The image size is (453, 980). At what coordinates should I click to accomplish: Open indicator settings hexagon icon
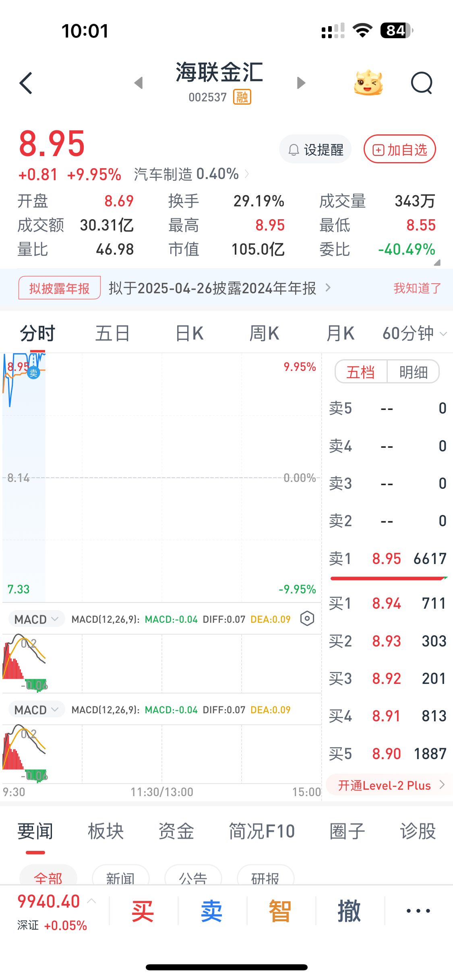click(x=307, y=619)
